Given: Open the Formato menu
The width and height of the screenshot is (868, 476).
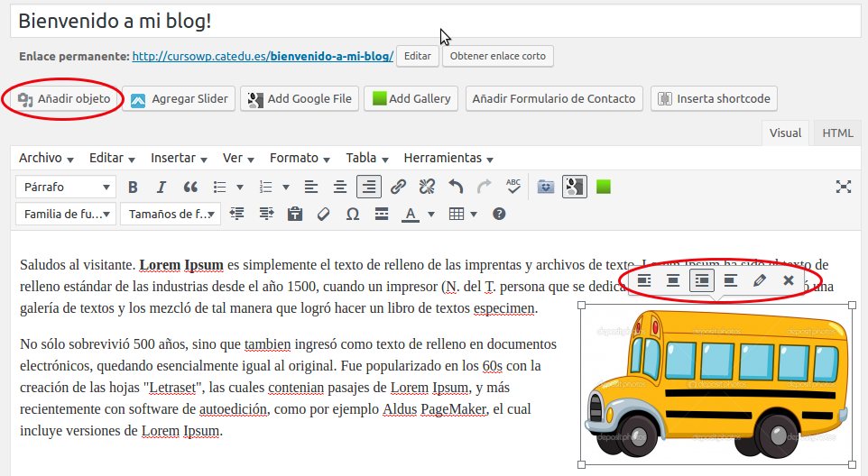Looking at the screenshot, I should [x=300, y=158].
